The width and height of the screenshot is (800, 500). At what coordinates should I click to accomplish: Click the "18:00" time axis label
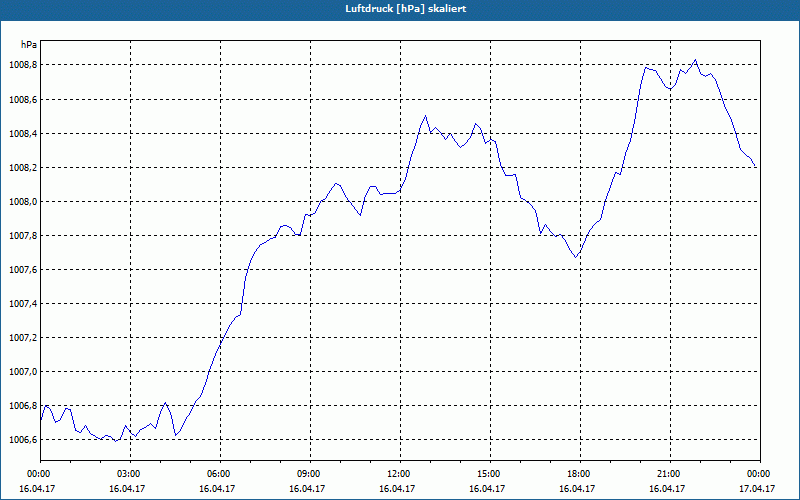577,474
